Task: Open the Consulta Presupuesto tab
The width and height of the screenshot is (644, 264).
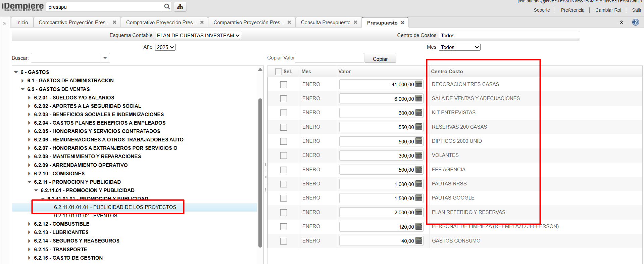Action: tap(325, 22)
